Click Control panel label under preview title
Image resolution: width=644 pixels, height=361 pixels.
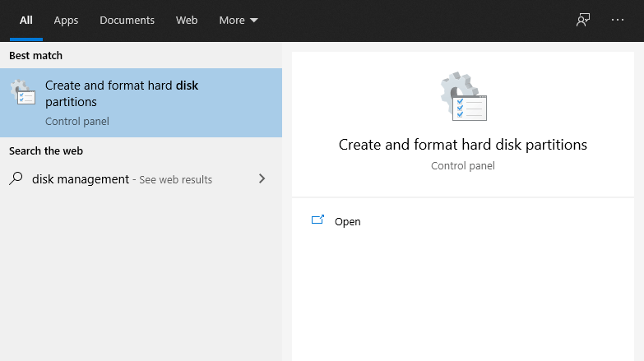point(463,165)
